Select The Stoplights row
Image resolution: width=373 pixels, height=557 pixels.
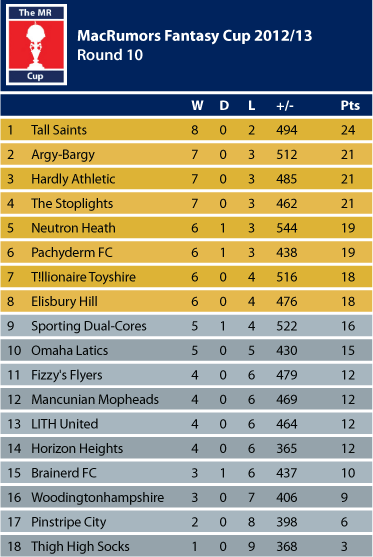[186, 204]
